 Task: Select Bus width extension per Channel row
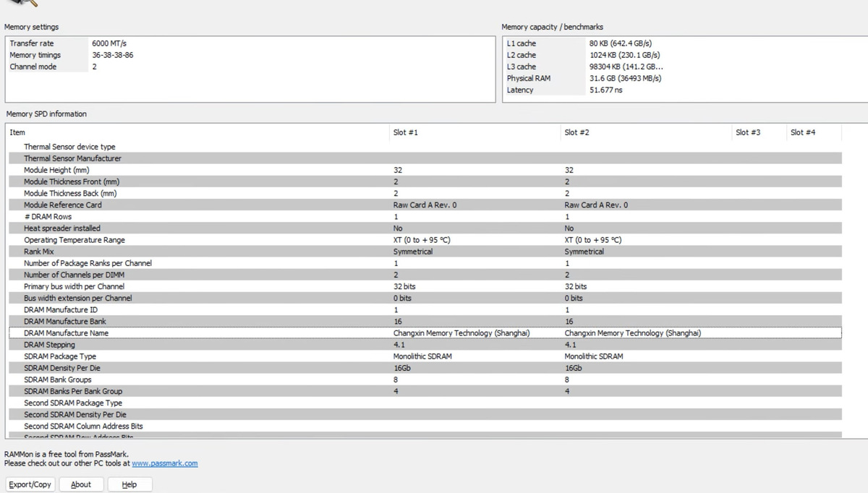(x=424, y=298)
